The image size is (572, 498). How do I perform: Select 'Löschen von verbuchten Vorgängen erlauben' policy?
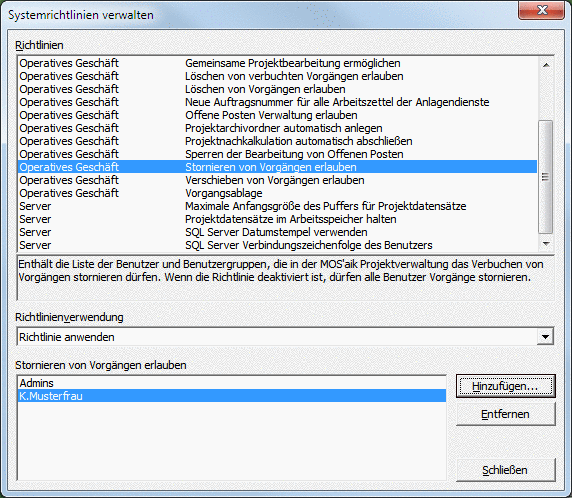coord(277,76)
